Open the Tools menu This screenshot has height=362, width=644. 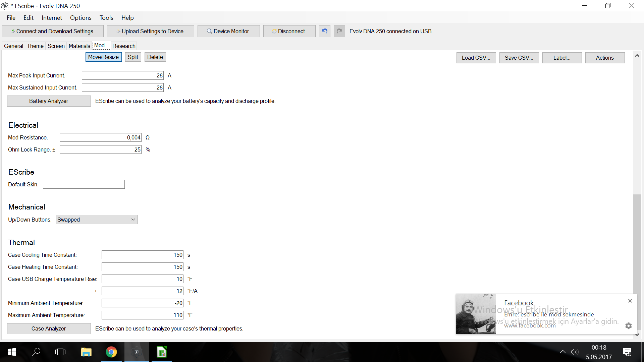106,18
